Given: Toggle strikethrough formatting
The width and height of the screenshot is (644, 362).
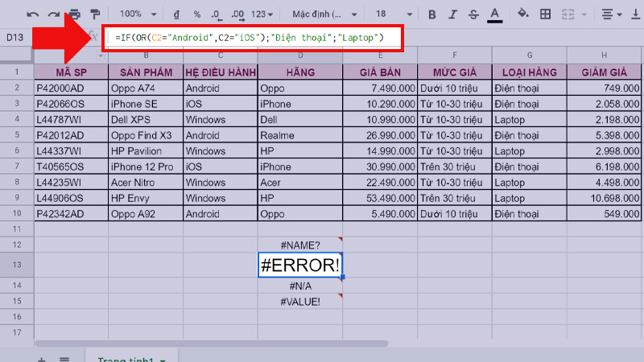Looking at the screenshot, I should point(473,14).
